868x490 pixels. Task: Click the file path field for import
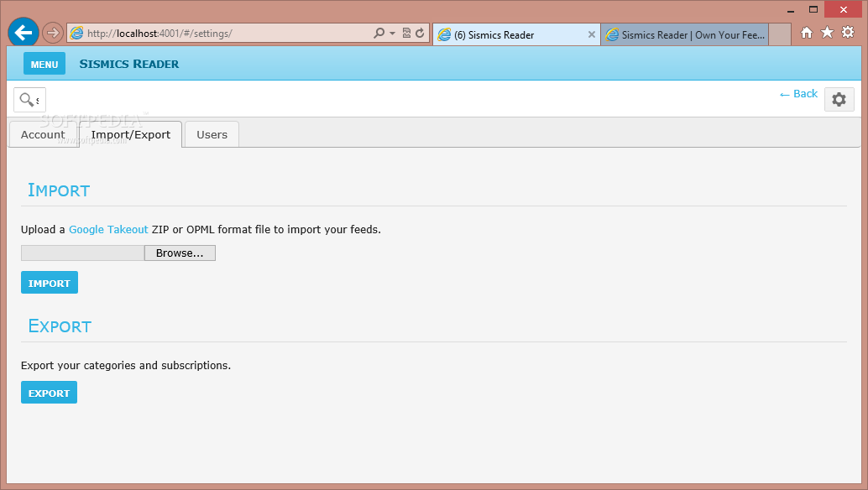pos(82,253)
